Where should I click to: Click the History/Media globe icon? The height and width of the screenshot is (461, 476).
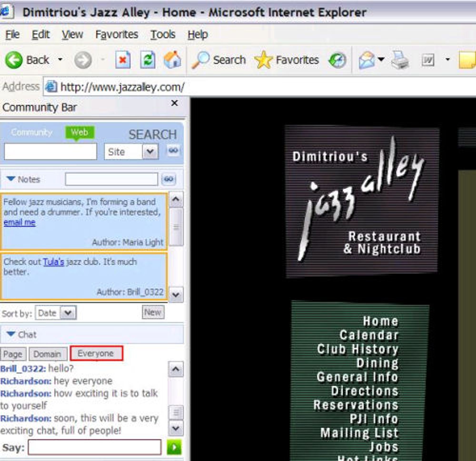point(337,60)
